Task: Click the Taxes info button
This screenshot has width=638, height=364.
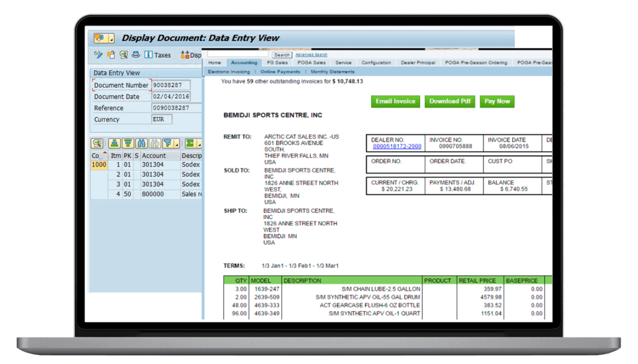Action: point(158,55)
